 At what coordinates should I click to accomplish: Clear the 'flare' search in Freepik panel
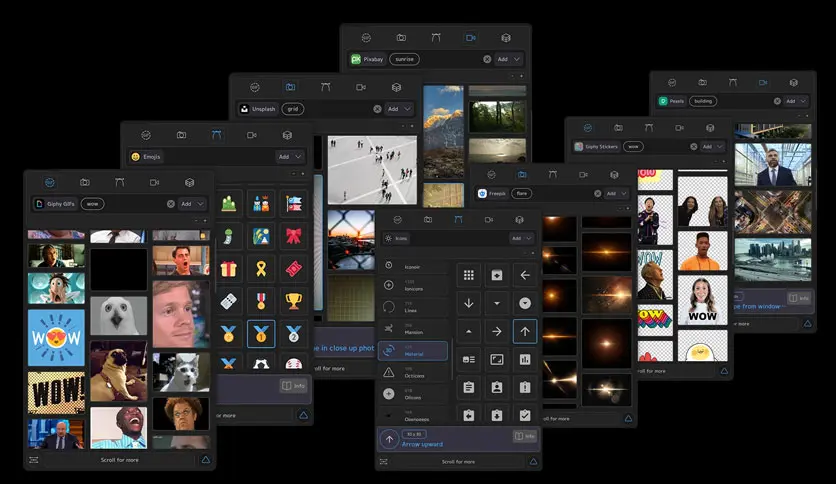598,193
